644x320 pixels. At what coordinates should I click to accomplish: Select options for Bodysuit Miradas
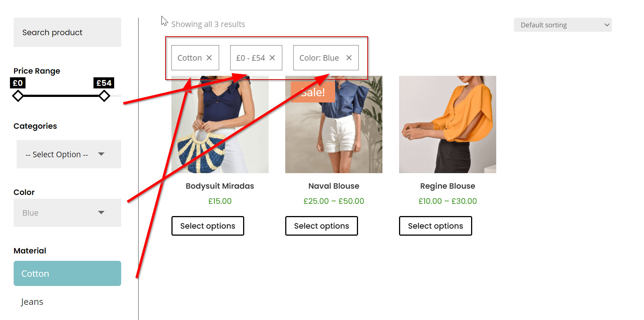[208, 226]
